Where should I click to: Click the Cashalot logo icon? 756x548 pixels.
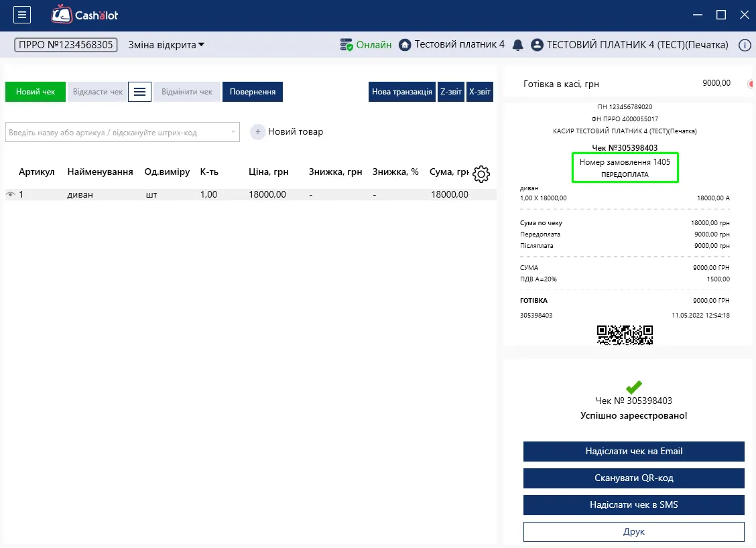click(61, 15)
